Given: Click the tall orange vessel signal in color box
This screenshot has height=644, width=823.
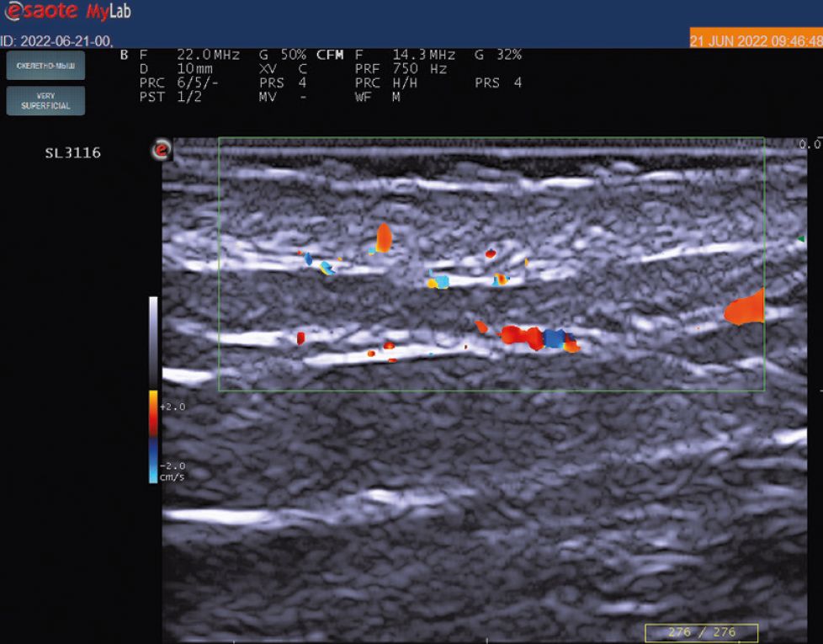Looking at the screenshot, I should point(384,238).
